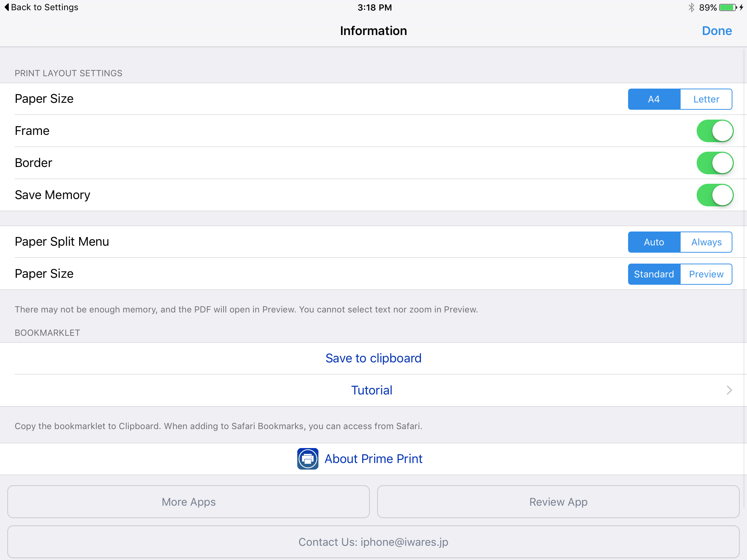Screen dimensions: 747x560
Task: Choose Auto for Paper Split Menu
Action: click(x=654, y=242)
